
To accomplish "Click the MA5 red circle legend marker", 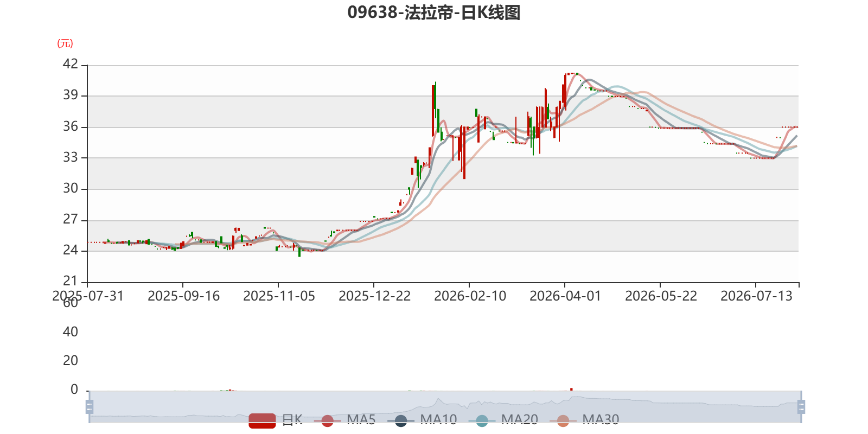I will click(327, 420).
